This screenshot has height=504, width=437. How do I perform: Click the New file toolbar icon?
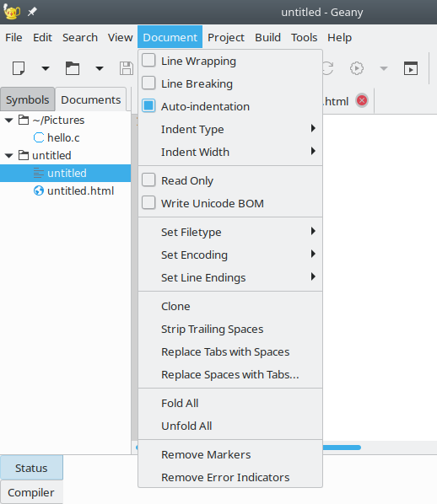[x=19, y=68]
